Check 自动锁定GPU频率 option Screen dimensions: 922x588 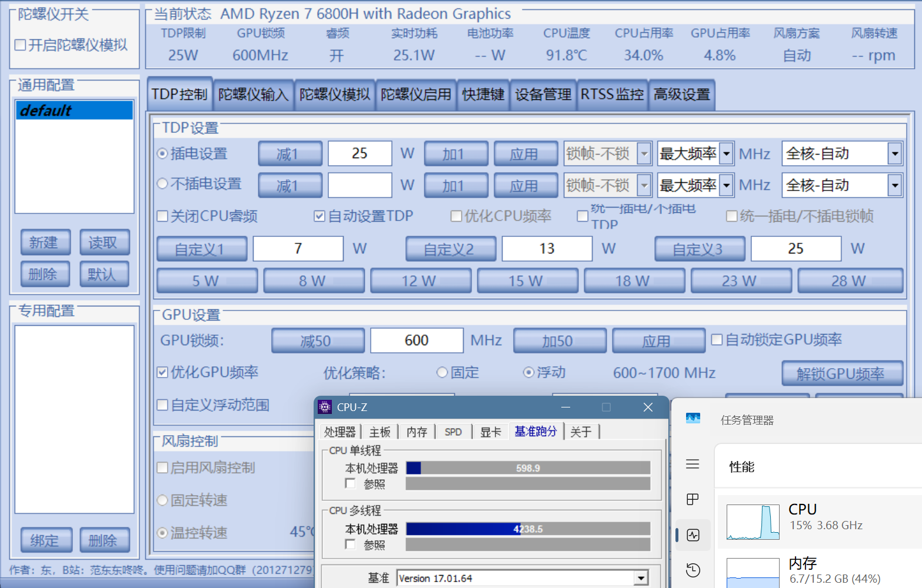717,339
